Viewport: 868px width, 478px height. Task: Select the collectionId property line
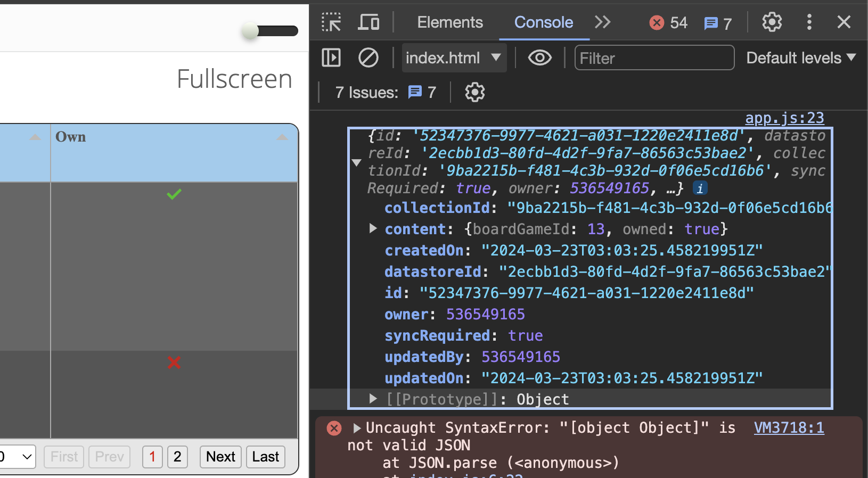point(608,208)
